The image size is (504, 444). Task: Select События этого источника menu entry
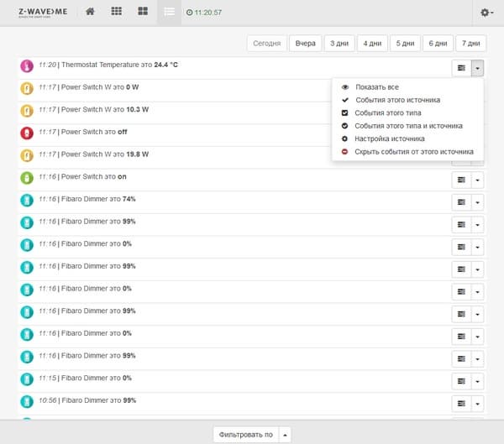407,100
